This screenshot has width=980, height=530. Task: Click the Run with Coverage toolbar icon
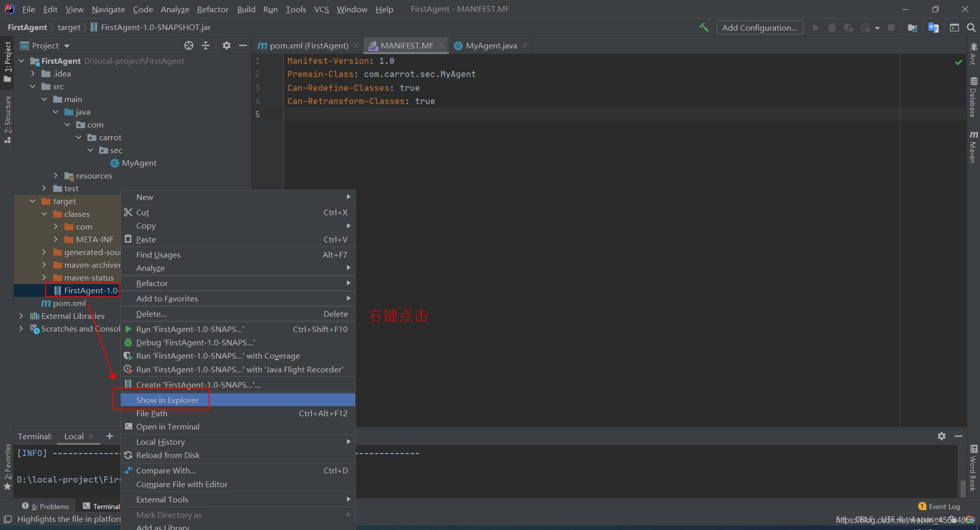848,28
